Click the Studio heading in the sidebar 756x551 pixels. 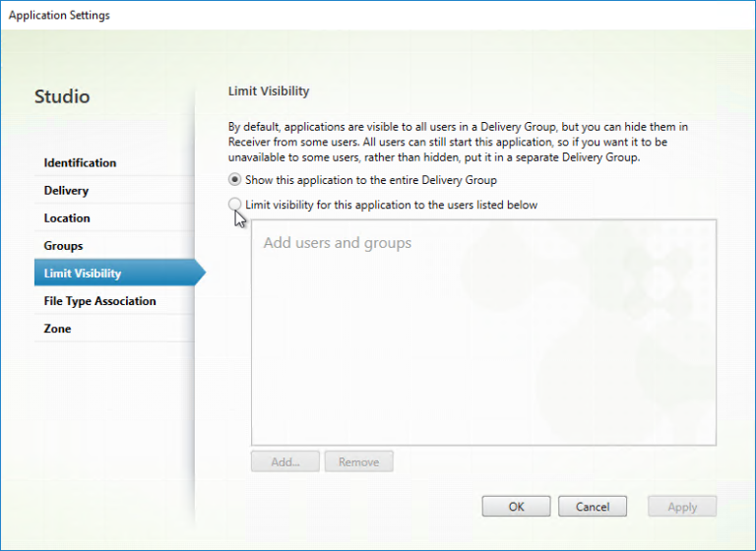tap(62, 96)
